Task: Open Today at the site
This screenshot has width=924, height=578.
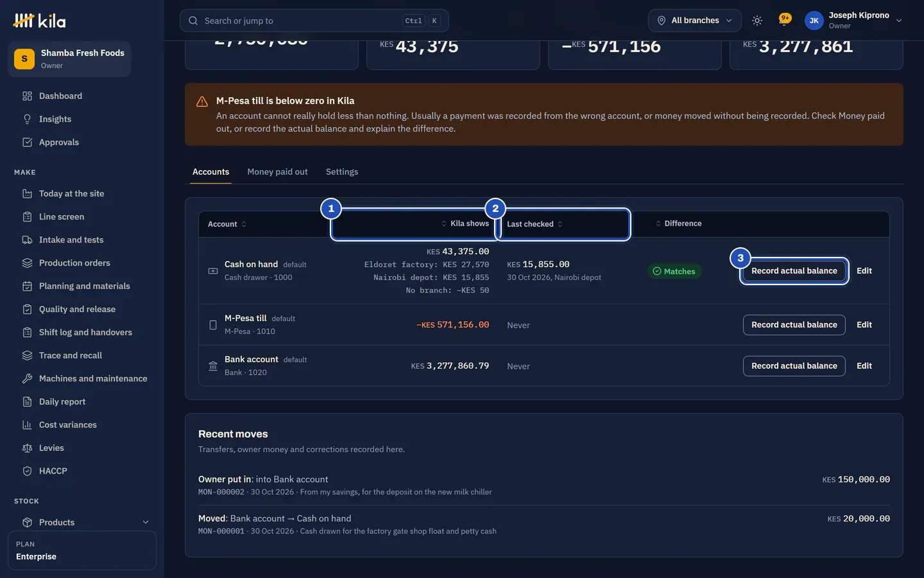Action: [82, 193]
